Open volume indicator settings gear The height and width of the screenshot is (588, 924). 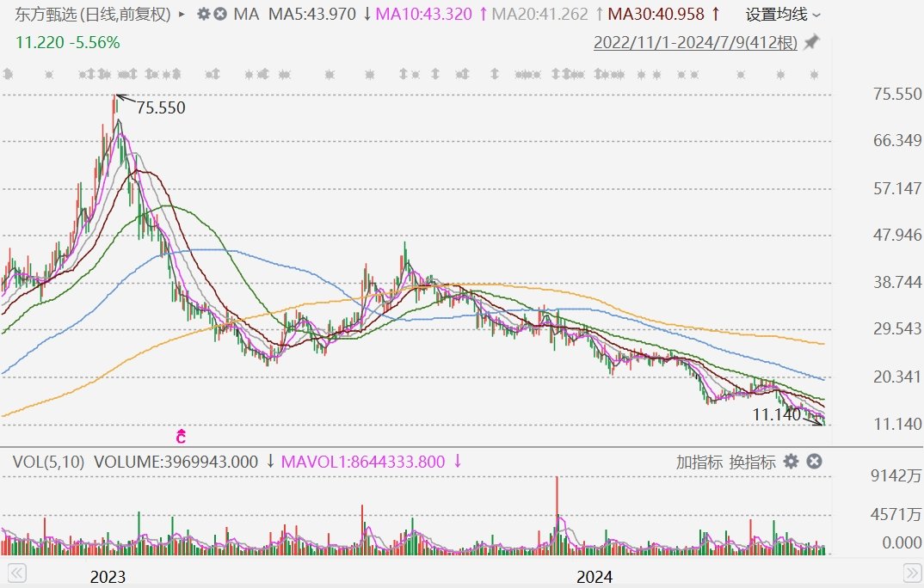click(x=792, y=462)
